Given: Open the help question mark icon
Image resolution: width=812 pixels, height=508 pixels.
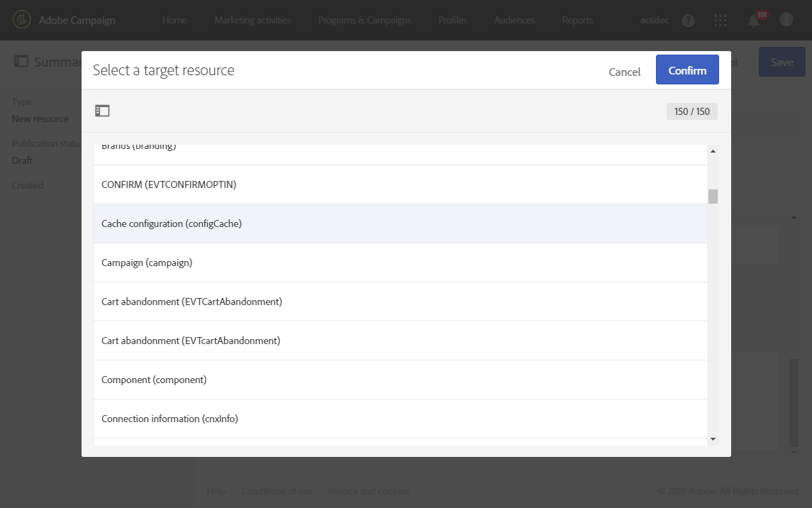Looking at the screenshot, I should (688, 21).
